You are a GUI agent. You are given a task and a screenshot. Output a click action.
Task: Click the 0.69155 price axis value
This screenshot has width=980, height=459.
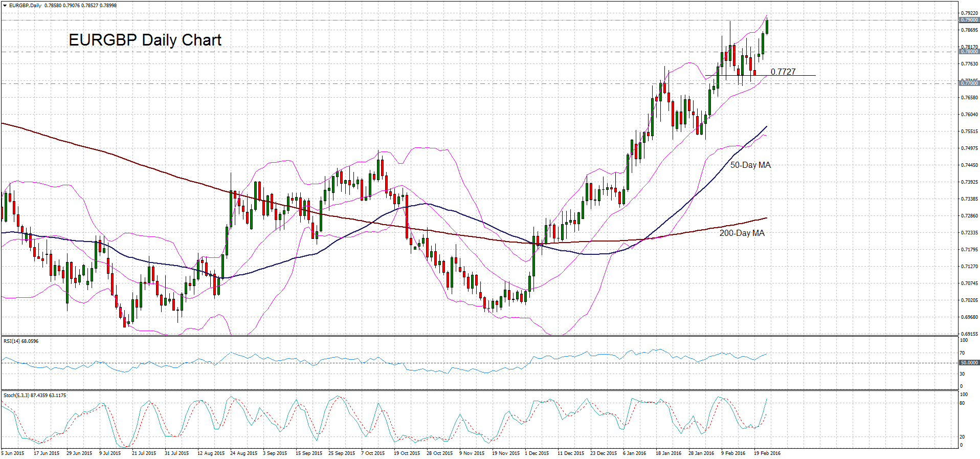click(969, 334)
